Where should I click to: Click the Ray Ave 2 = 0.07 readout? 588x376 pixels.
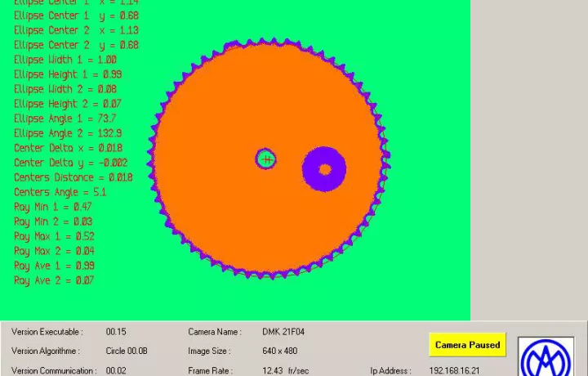tap(53, 280)
